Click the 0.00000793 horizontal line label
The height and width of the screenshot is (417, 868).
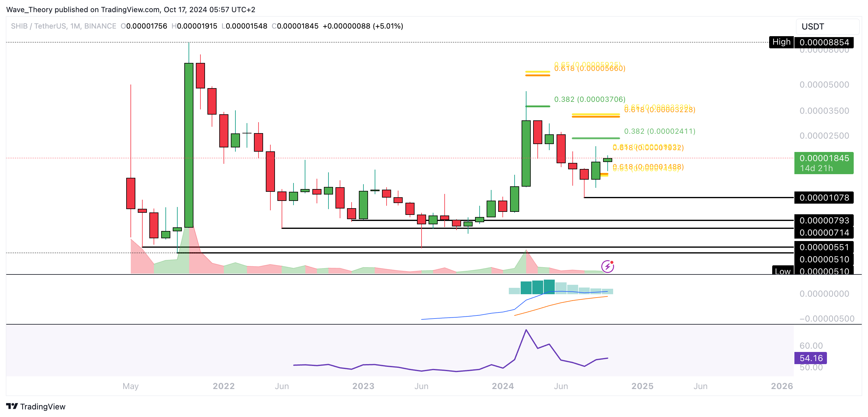pos(824,220)
